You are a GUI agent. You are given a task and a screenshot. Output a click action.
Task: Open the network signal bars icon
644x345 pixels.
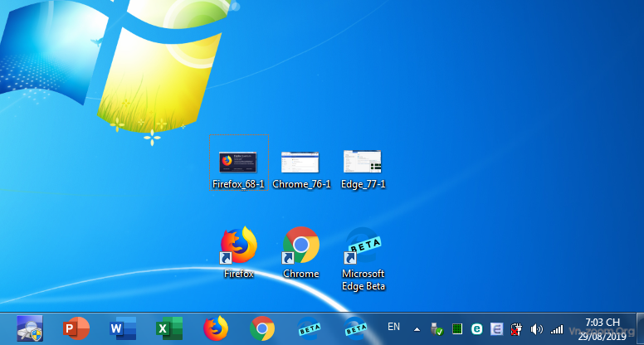[x=557, y=329]
